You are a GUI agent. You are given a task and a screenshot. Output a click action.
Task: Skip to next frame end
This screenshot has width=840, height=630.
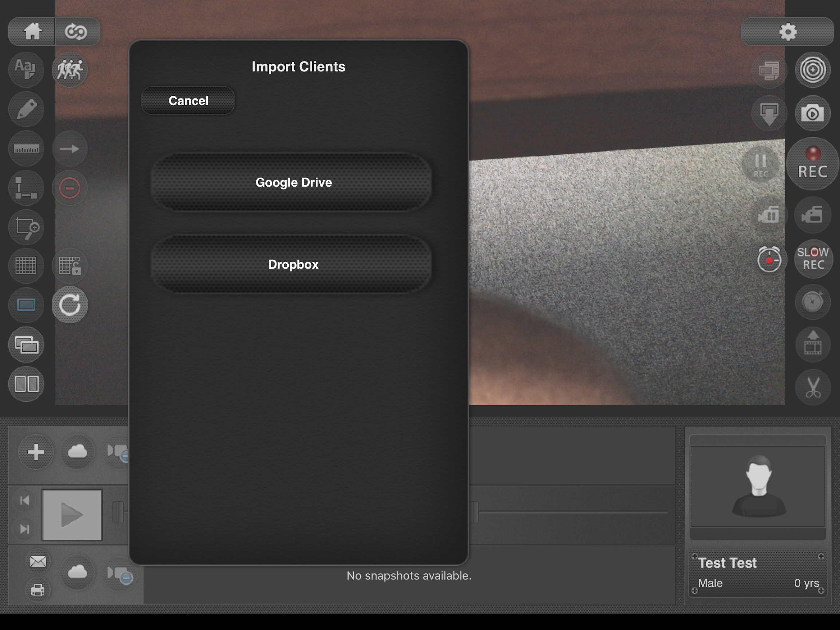point(25,529)
